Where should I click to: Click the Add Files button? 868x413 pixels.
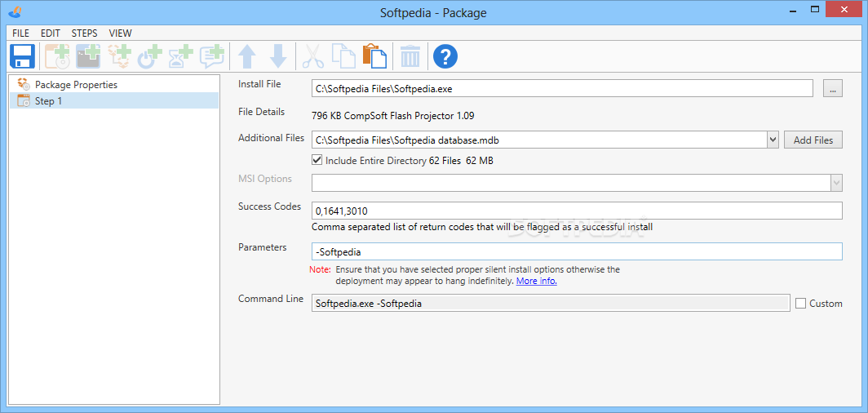(x=813, y=140)
